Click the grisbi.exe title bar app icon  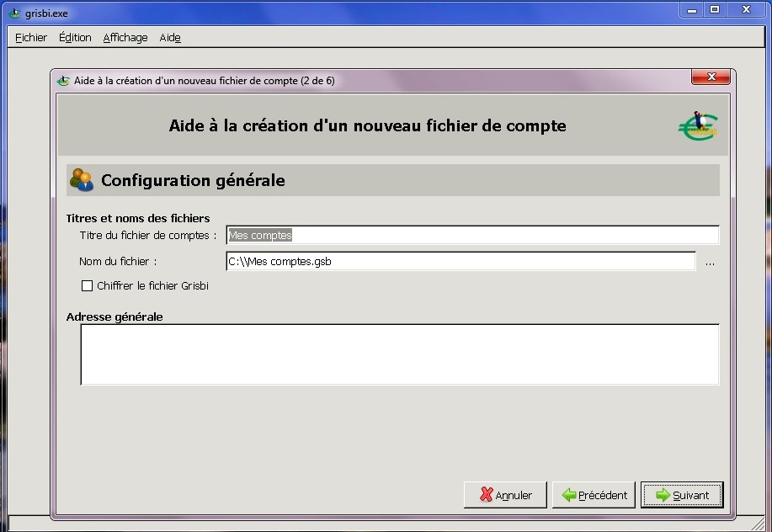tap(15, 13)
